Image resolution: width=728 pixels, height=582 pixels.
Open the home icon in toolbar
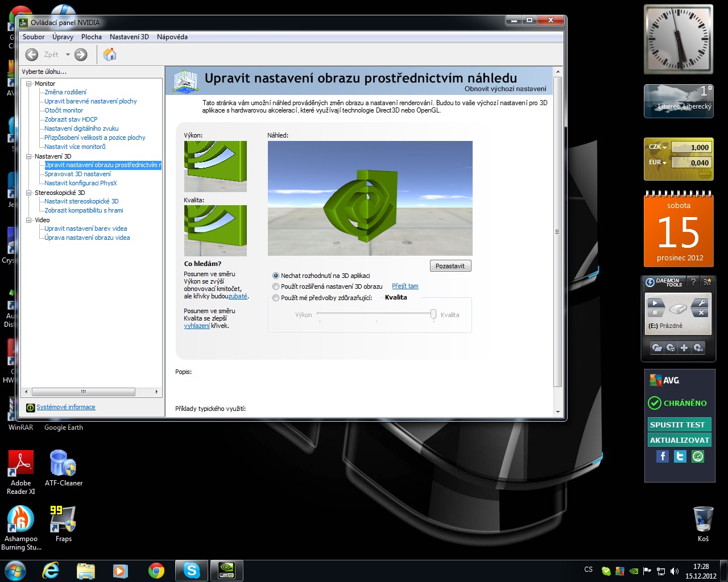pyautogui.click(x=110, y=55)
